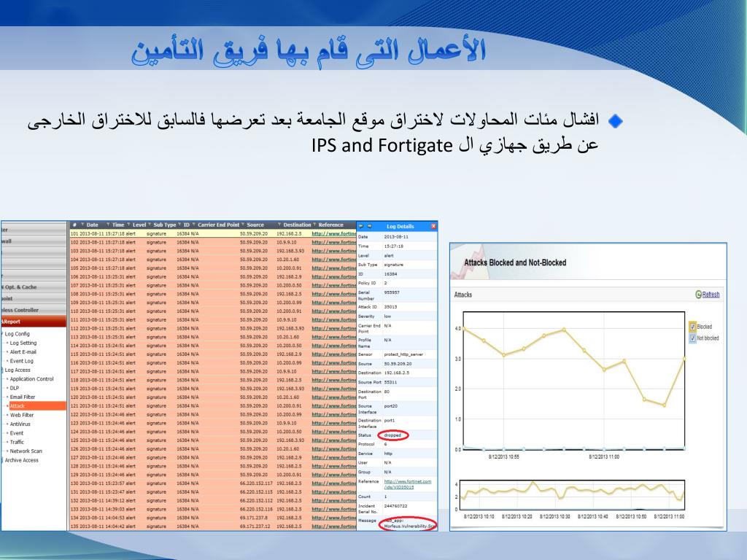Click the Refresh link in Attacks panel
This screenshot has width=747, height=560.
711,295
